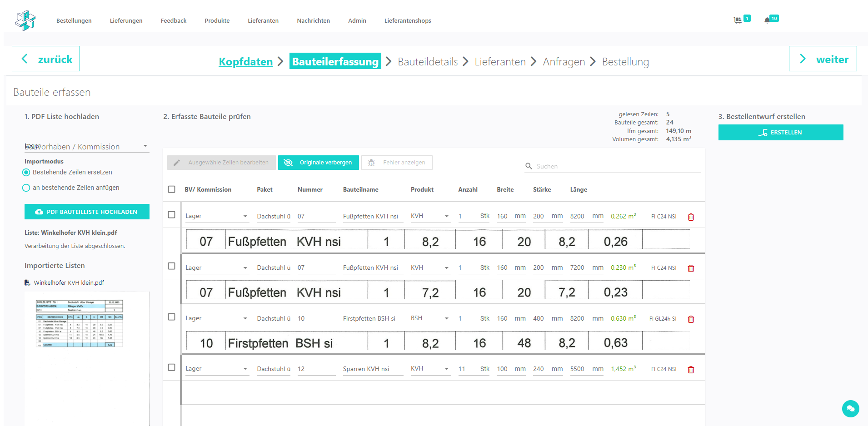The height and width of the screenshot is (426, 868).
Task: Click the volume value '1,452 m³'
Action: (x=623, y=369)
